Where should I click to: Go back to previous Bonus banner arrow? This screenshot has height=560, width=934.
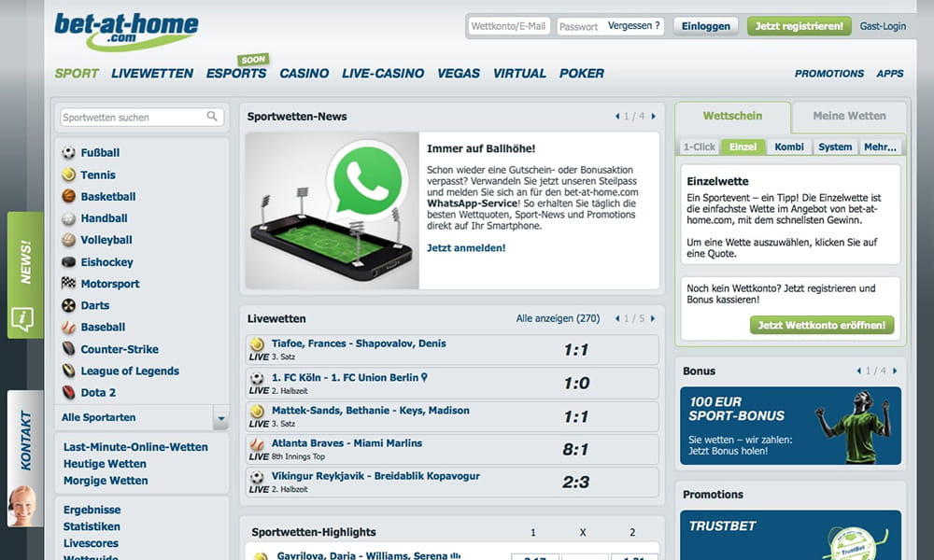[858, 371]
